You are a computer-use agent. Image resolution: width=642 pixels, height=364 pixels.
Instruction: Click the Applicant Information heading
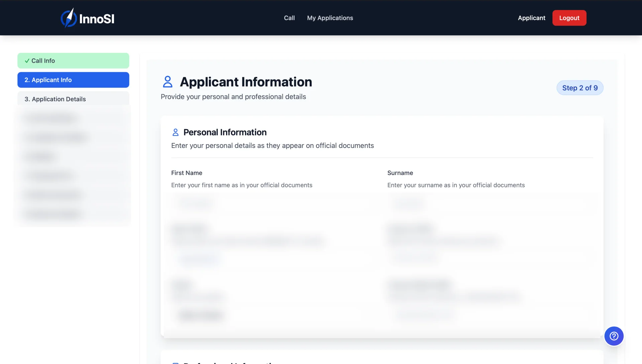tap(246, 82)
